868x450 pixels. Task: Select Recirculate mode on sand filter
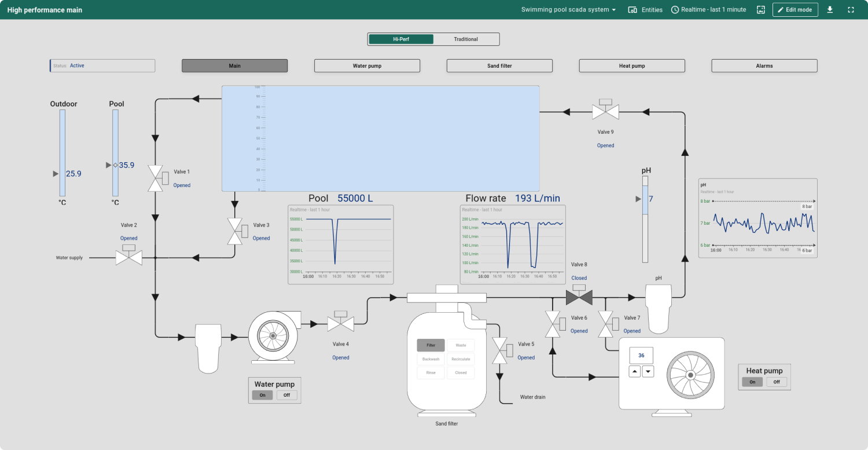click(x=461, y=359)
